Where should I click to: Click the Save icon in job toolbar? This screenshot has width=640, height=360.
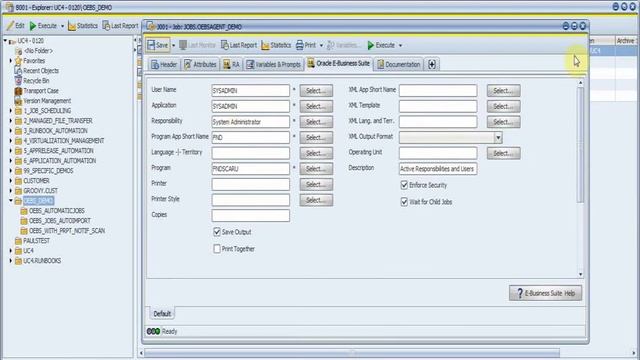(x=151, y=45)
